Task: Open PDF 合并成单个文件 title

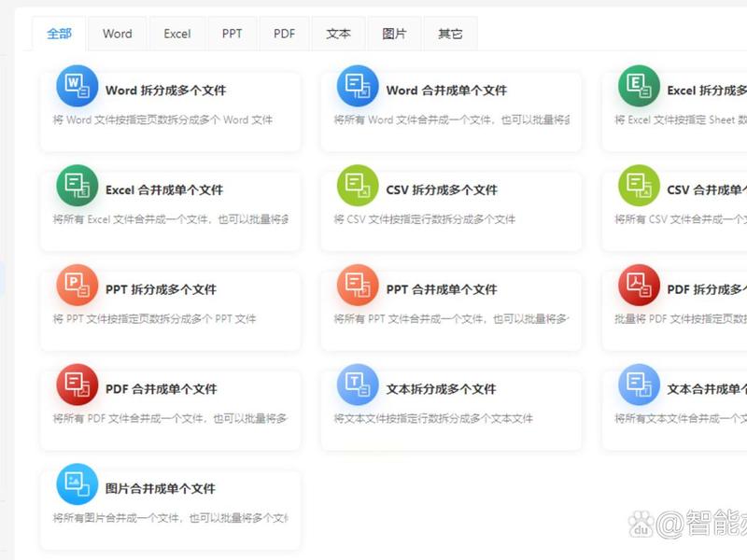Action: click(x=161, y=389)
